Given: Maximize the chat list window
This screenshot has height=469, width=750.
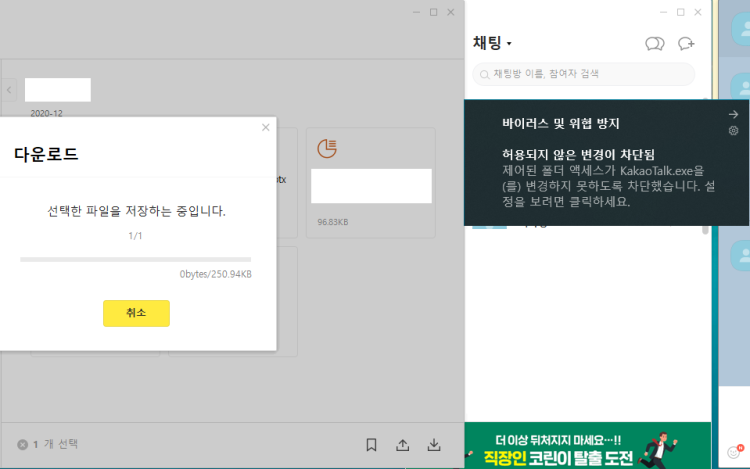Looking at the screenshot, I should 680,12.
